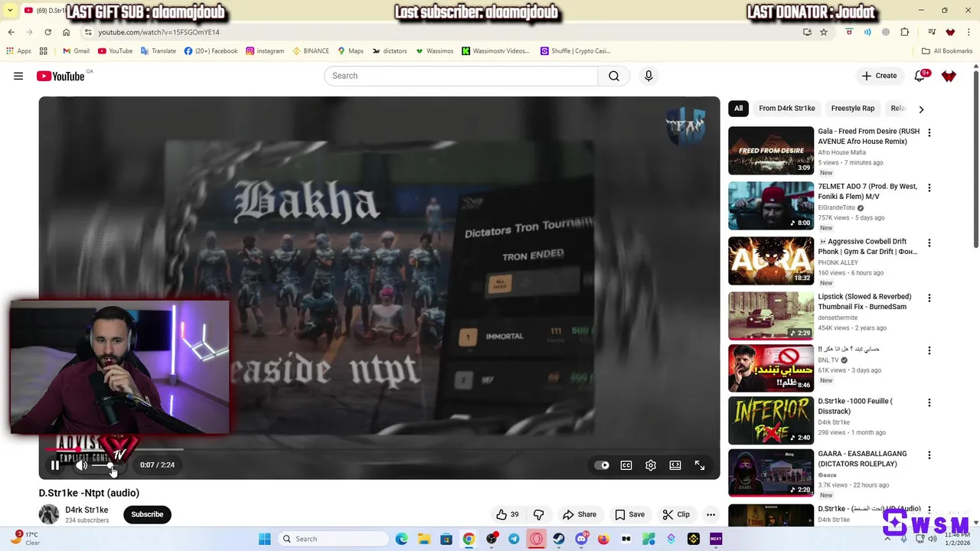Toggle the autoplay switch
980x551 pixels.
pyautogui.click(x=603, y=465)
